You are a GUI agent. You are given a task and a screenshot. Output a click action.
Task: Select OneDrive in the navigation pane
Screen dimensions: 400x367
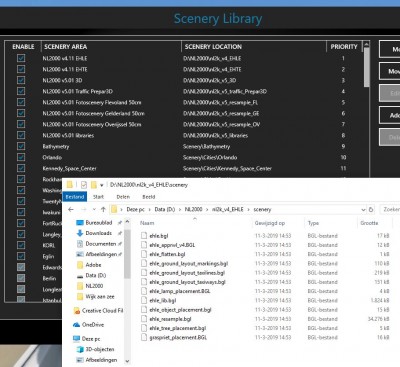pos(93,325)
